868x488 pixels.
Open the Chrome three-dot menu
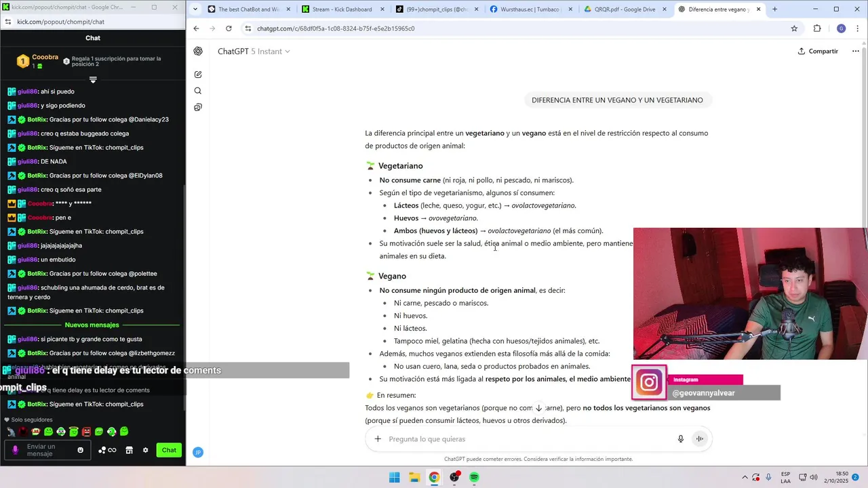(x=856, y=28)
